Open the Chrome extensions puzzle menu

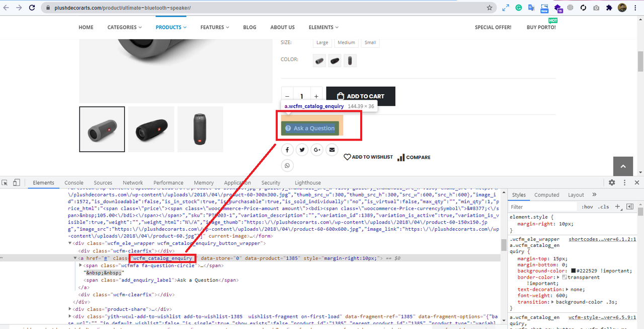[609, 8]
